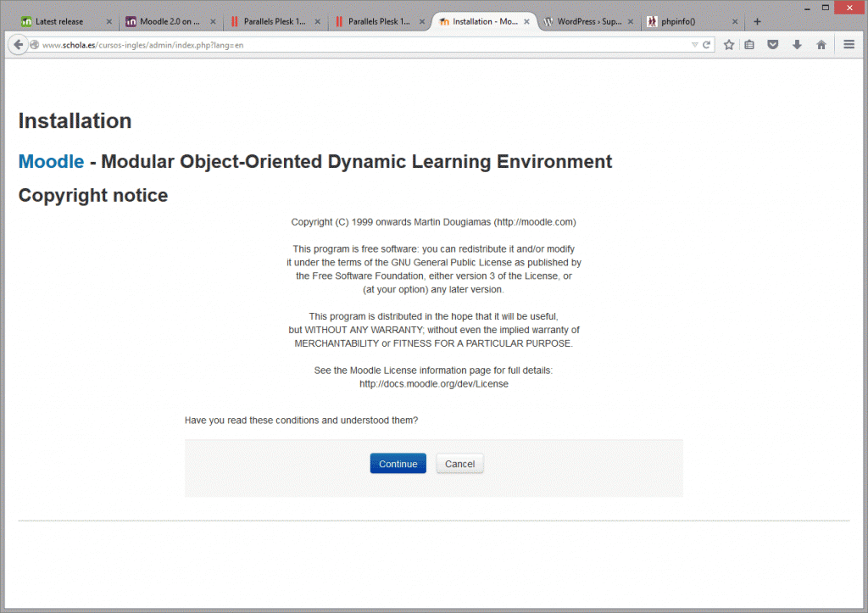This screenshot has width=868, height=613.
Task: Show bookmarks list icon
Action: (749, 45)
